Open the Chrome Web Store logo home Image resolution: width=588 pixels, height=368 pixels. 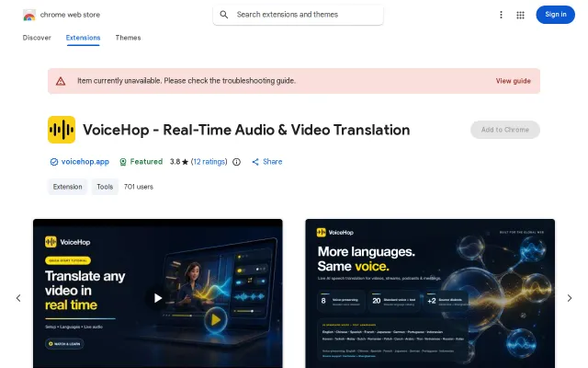click(62, 15)
